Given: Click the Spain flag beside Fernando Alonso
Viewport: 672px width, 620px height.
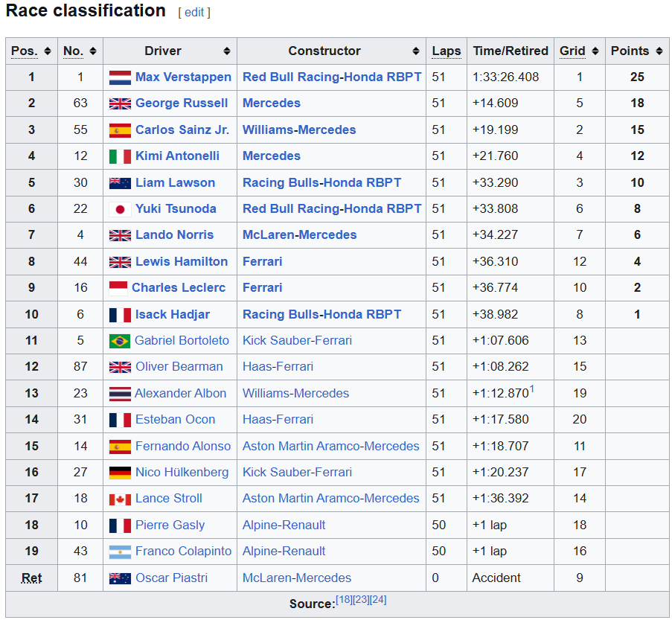Looking at the screenshot, I should (x=120, y=447).
